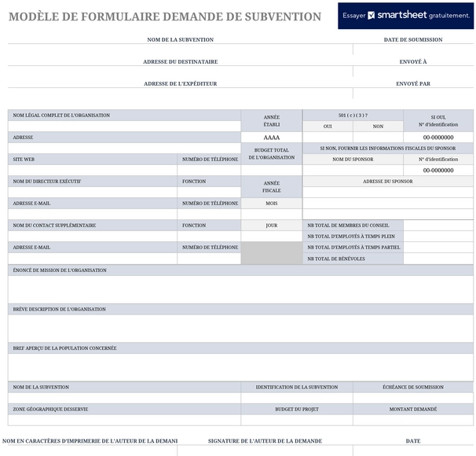Click the field under BUDGET DU PROJET
This screenshot has height=456, width=476.
(297, 420)
